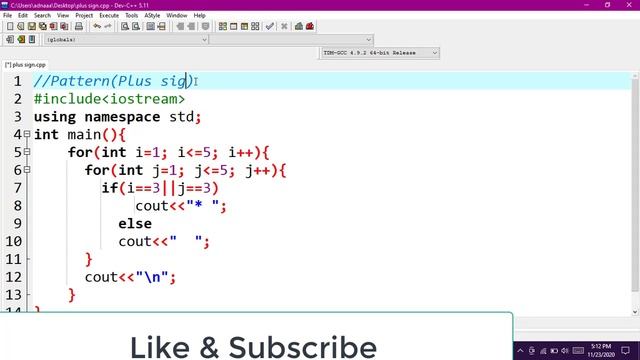The height and width of the screenshot is (360, 640).
Task: Click on 'int main(){' code line
Action: [x=80, y=134]
